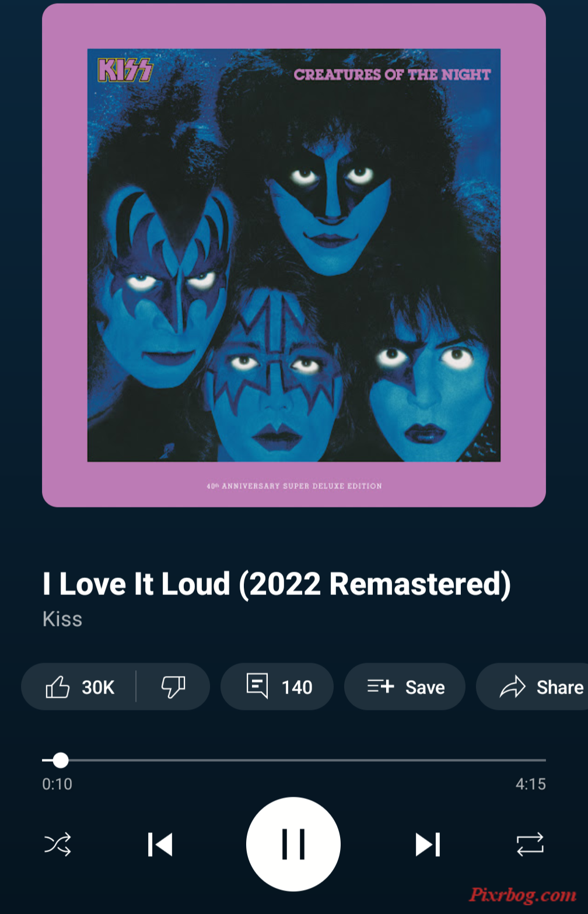Go back to previous track
588x914 pixels.
tap(160, 844)
